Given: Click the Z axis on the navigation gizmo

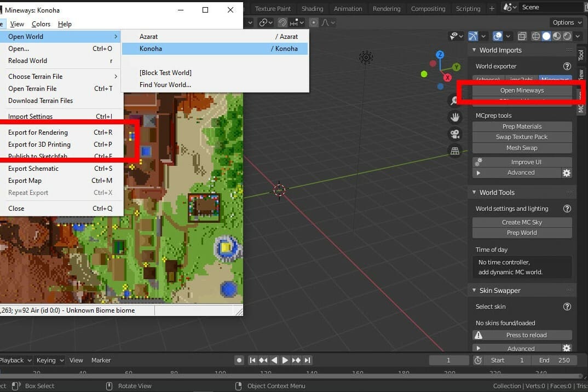Looking at the screenshot, I should 440,55.
